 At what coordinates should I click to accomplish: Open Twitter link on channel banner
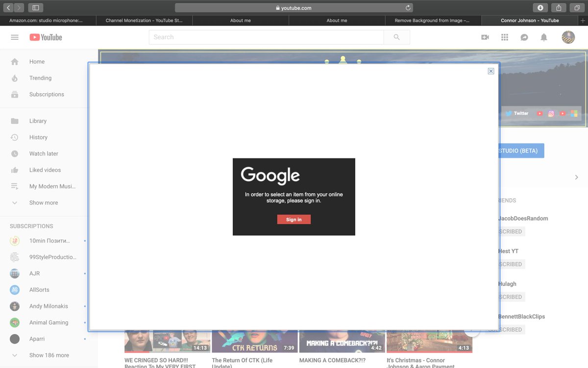517,113
